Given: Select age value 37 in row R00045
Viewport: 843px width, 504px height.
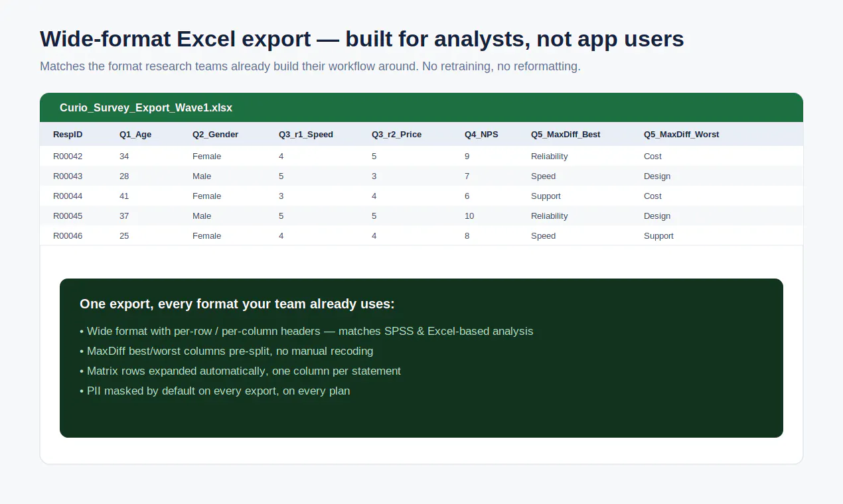Looking at the screenshot, I should pyautogui.click(x=124, y=216).
